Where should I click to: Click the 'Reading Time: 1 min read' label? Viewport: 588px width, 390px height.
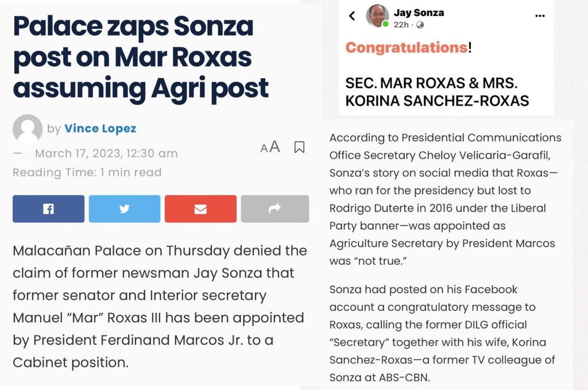coord(87,172)
